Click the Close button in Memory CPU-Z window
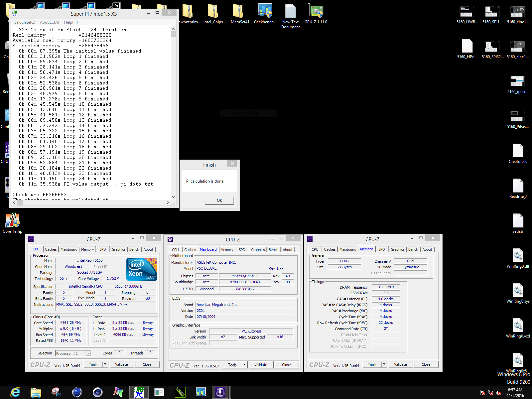532x399 pixels. 426,364
